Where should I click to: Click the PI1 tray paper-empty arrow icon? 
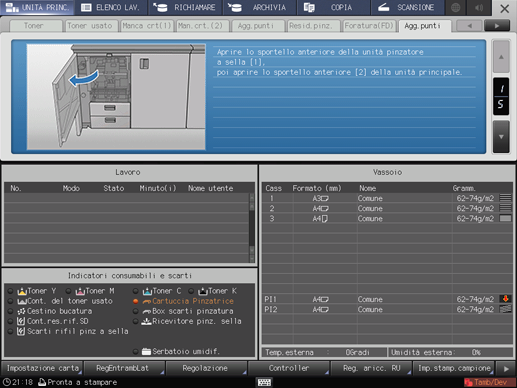506,299
